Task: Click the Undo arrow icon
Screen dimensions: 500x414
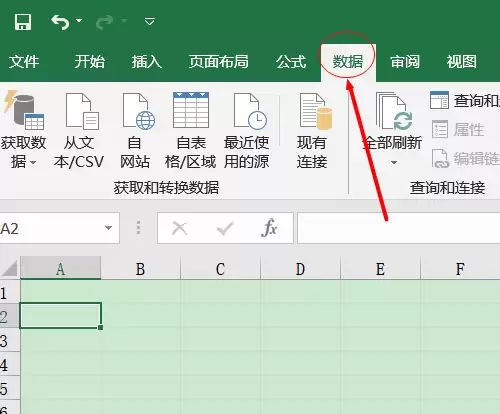Action: [x=60, y=22]
